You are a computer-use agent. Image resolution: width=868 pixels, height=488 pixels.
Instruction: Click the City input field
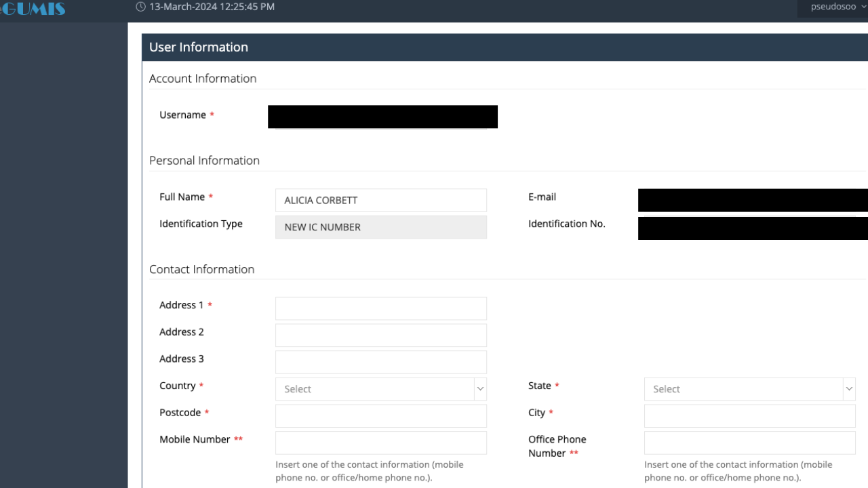pyautogui.click(x=750, y=416)
